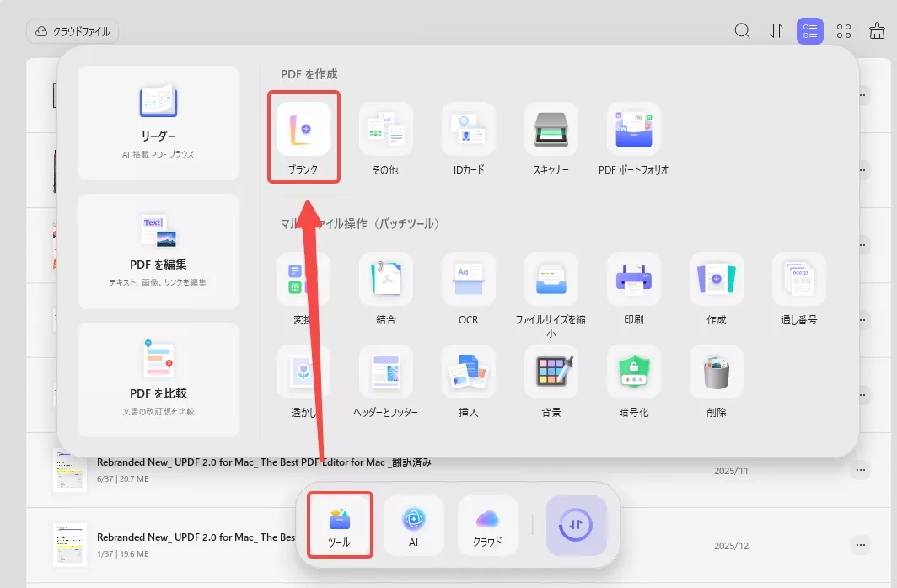Toggle the list view display
Screen dimensions: 897x588
tap(810, 30)
